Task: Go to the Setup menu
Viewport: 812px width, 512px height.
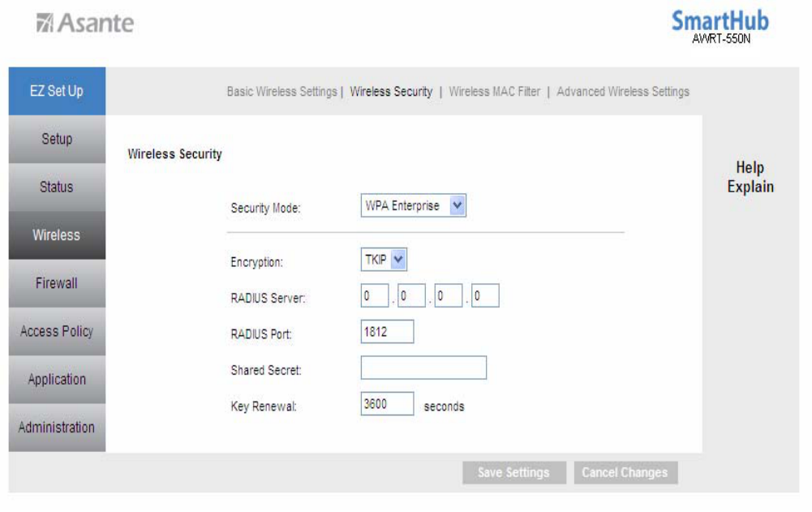Action: pos(57,139)
